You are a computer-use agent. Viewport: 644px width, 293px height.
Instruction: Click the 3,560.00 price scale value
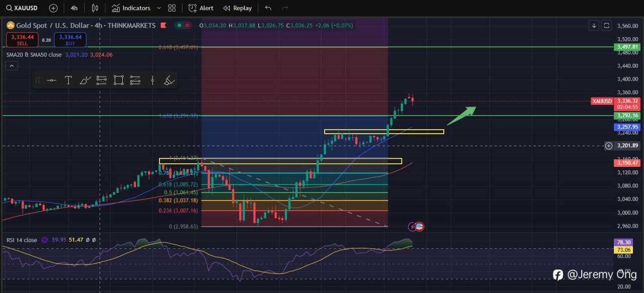pyautogui.click(x=627, y=26)
